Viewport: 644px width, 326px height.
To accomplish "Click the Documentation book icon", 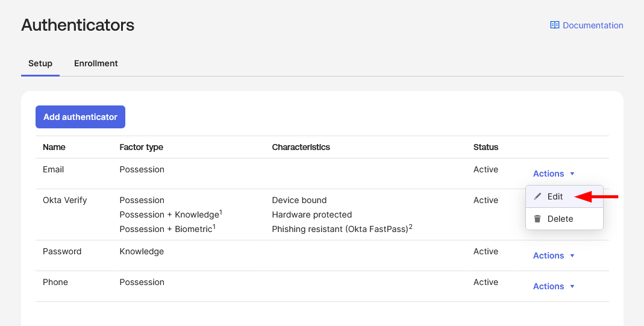I will pyautogui.click(x=554, y=25).
